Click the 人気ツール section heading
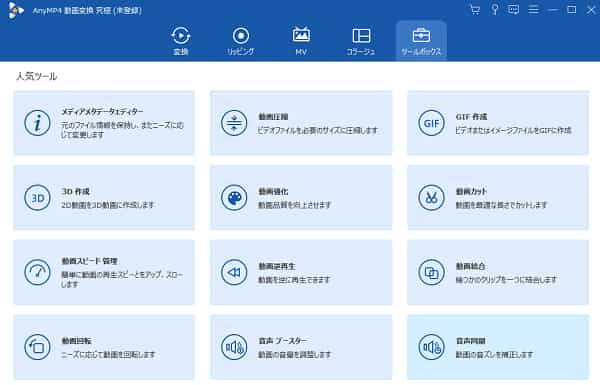The image size is (600, 385). (36, 76)
